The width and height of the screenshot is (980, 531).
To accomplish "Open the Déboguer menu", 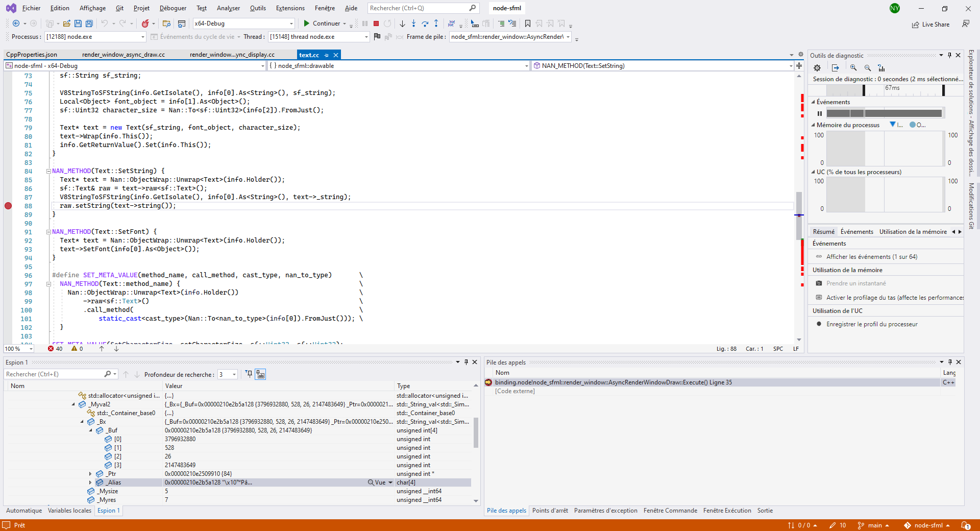I will click(173, 8).
